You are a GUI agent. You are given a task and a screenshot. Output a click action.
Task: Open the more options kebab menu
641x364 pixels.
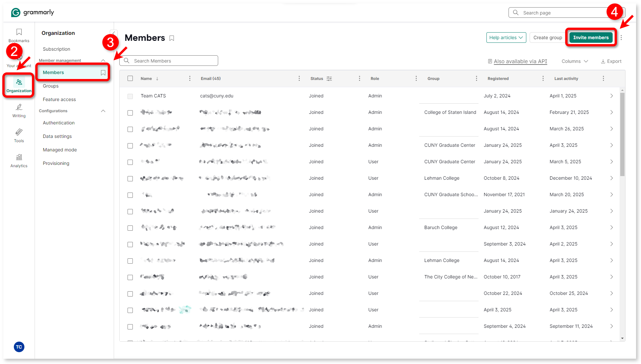click(621, 38)
